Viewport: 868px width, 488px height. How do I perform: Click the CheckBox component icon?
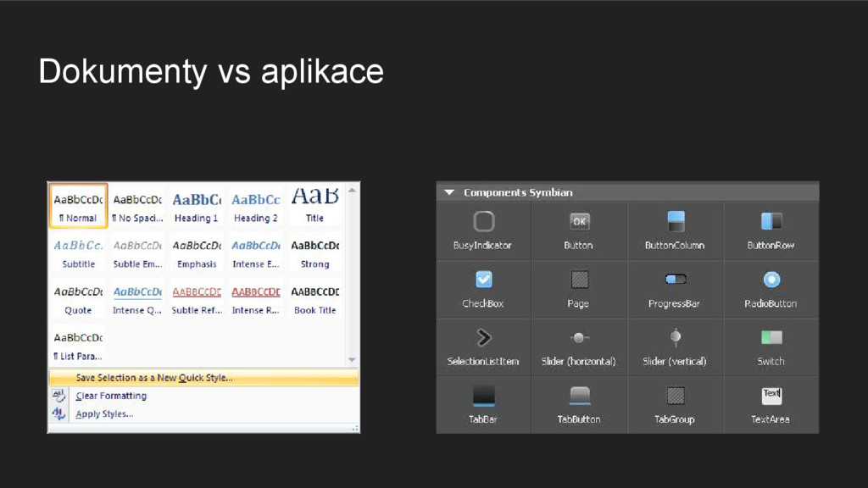[483, 280]
